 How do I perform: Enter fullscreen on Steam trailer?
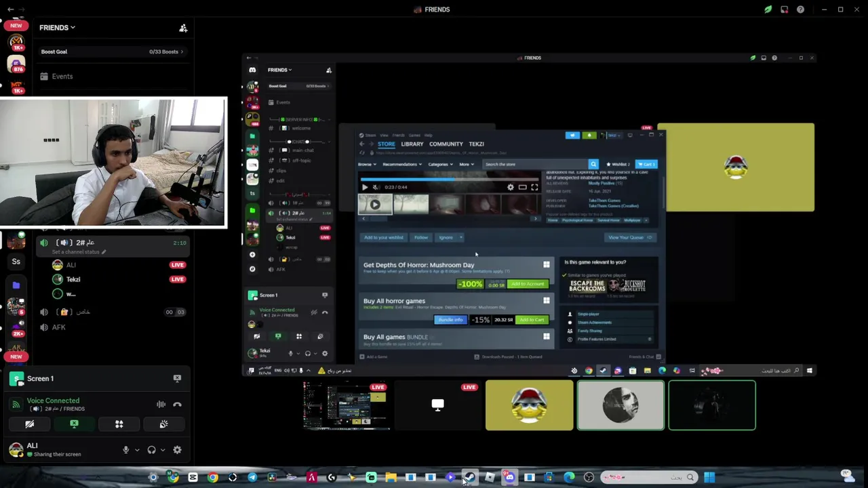coord(534,187)
